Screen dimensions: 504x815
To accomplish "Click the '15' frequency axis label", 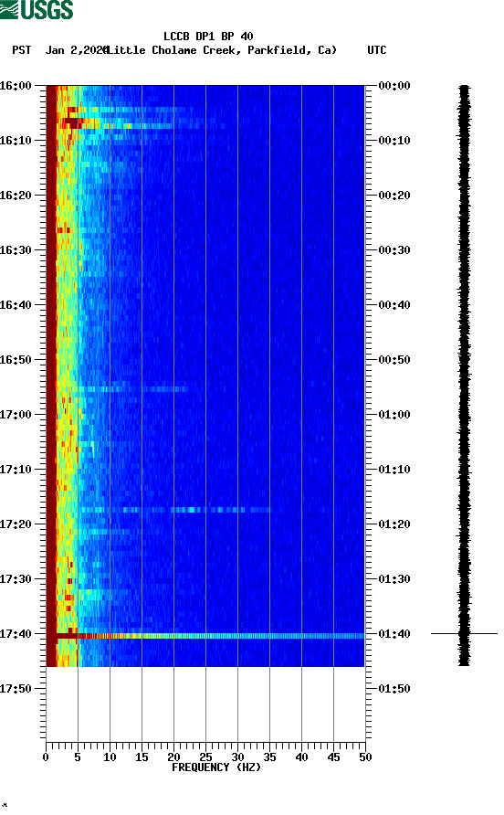I will [142, 757].
